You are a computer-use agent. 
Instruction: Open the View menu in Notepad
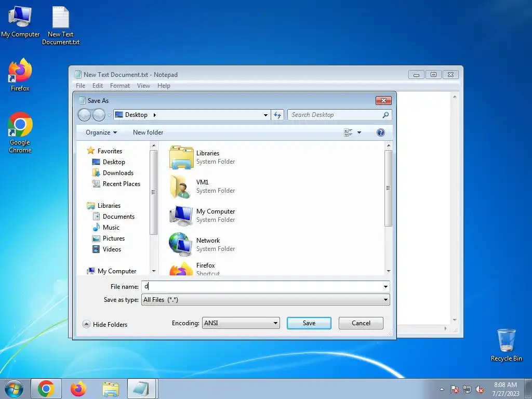143,86
